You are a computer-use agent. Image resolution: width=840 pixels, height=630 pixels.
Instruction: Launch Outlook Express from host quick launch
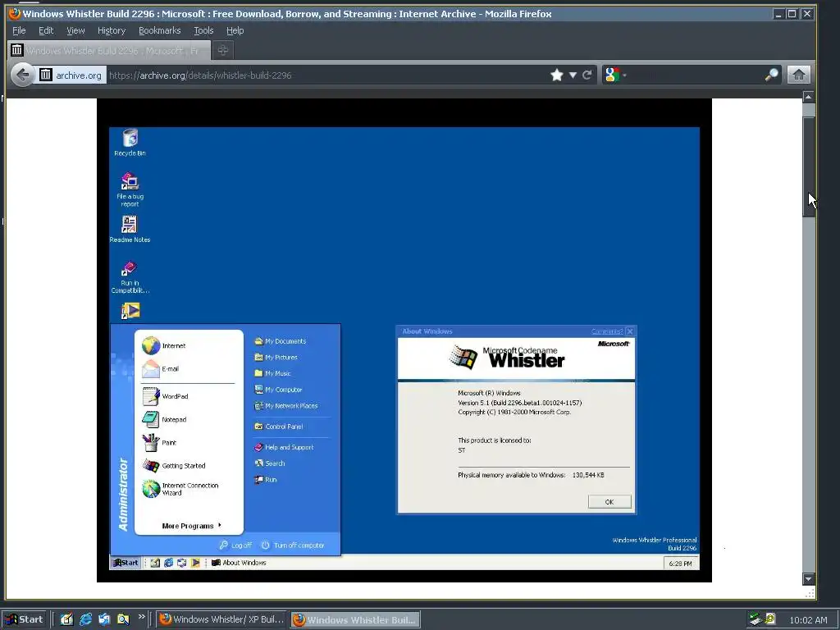[104, 619]
